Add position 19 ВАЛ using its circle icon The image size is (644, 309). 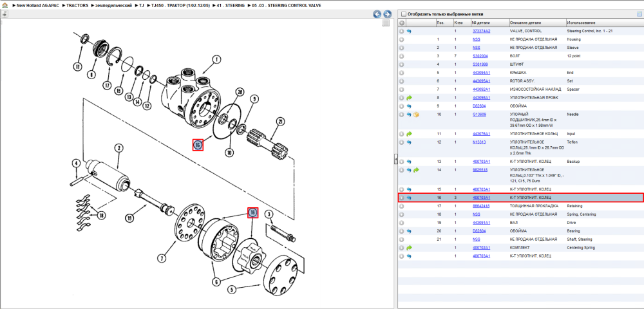point(402,223)
